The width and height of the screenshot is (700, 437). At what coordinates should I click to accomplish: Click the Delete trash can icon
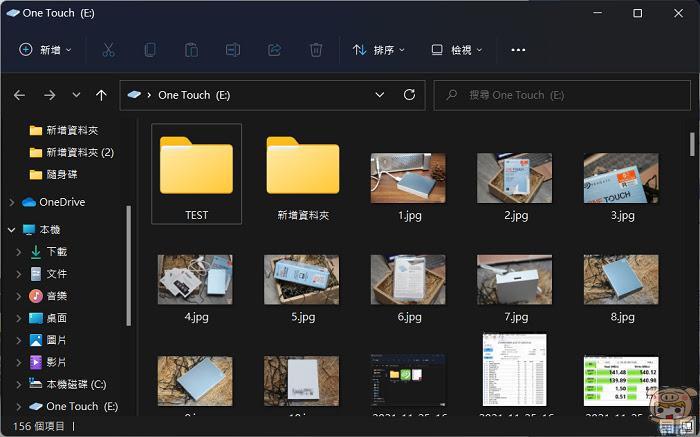[x=316, y=50]
